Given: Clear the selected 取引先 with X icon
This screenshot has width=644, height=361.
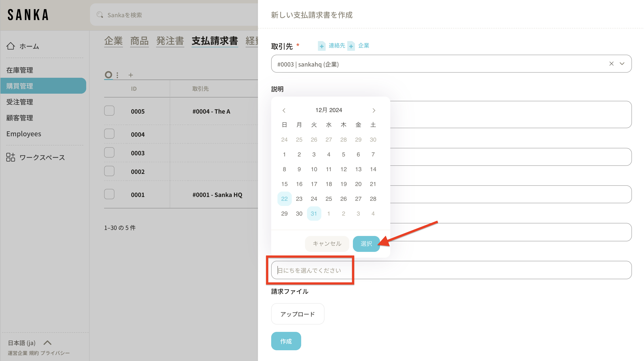Looking at the screenshot, I should pyautogui.click(x=611, y=64).
